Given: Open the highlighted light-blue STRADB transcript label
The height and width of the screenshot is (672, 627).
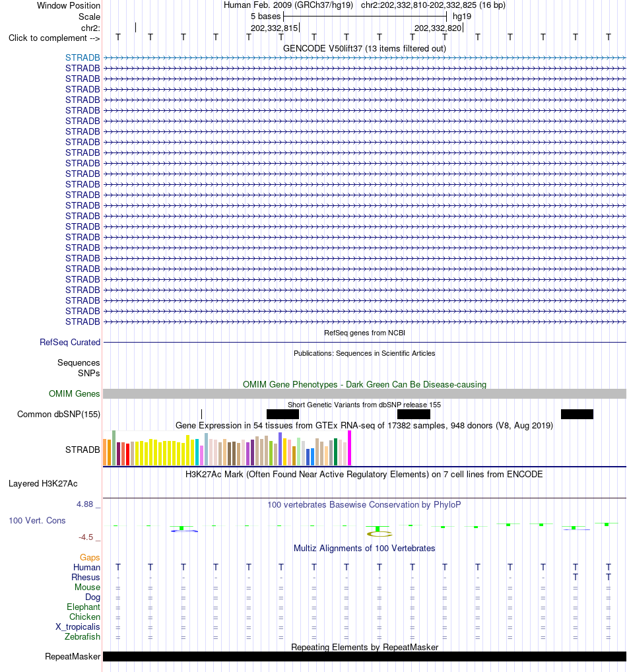Looking at the screenshot, I should [x=82, y=57].
